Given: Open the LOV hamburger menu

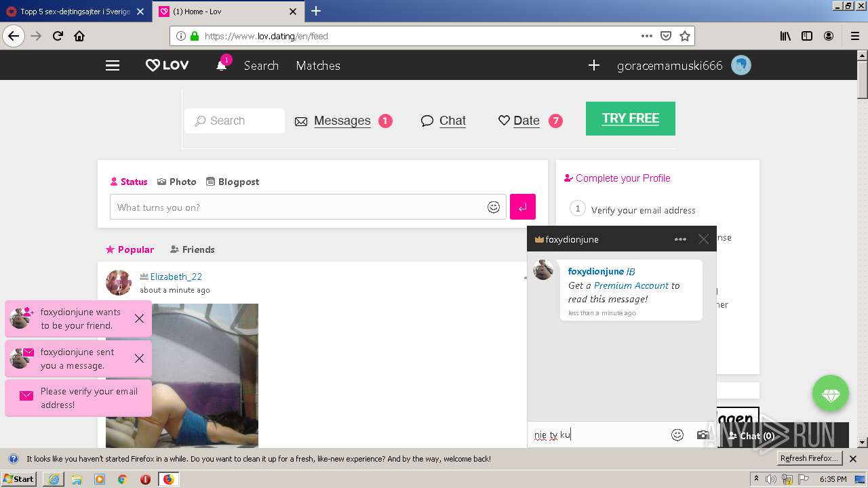Looking at the screenshot, I should tap(113, 66).
